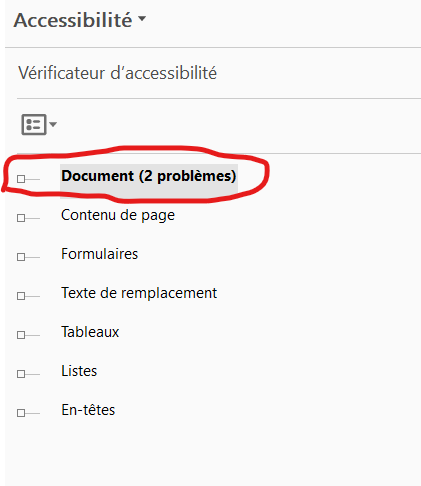This screenshot has width=421, height=486.
Task: Expand the Formulaires node
Action: click(21, 257)
